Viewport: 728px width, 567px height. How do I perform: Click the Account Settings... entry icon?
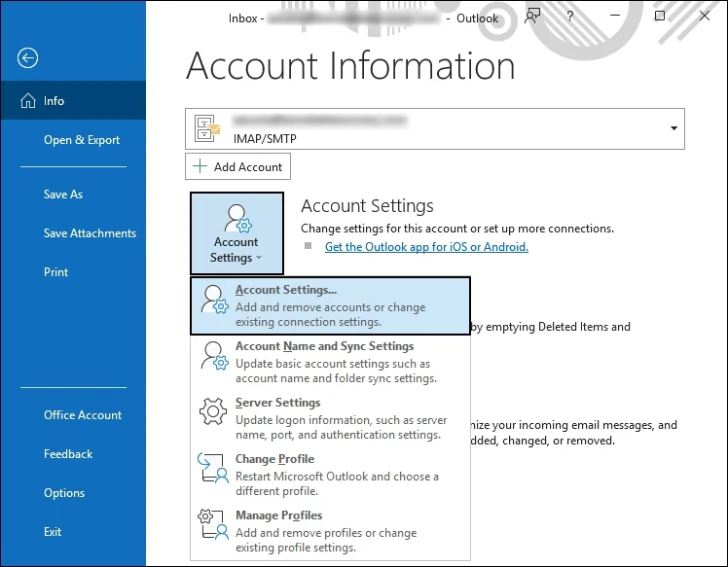point(214,300)
